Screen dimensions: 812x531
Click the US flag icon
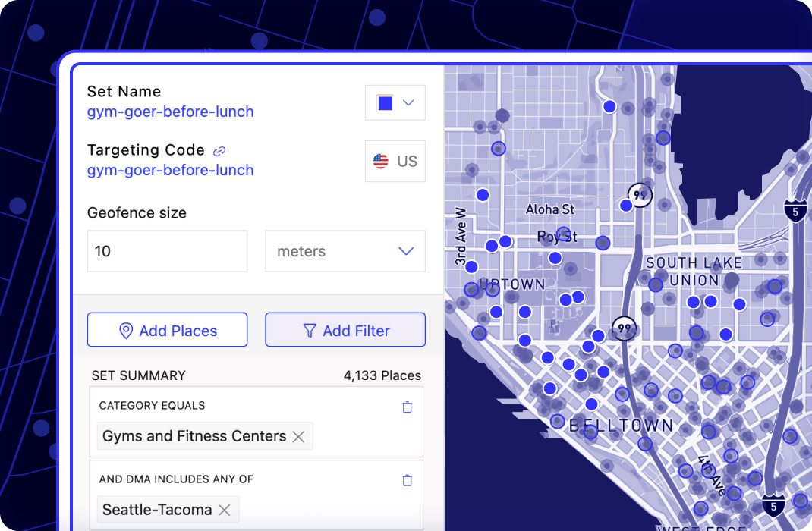(381, 161)
